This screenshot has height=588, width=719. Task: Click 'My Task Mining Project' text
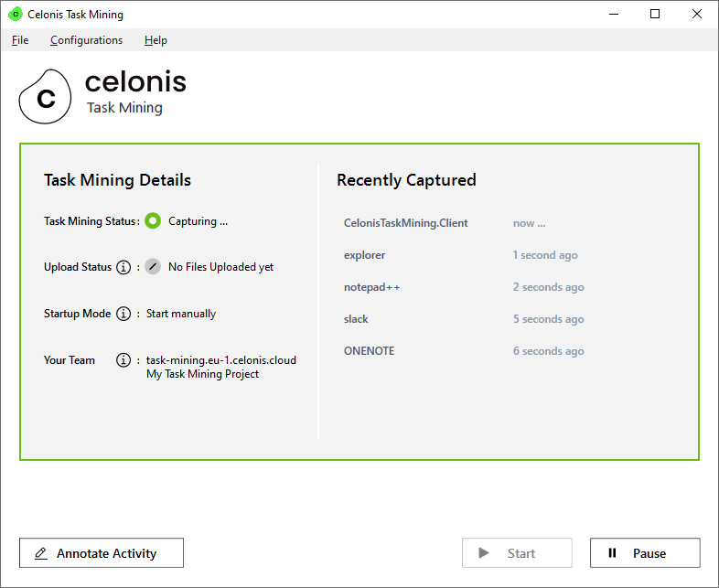pos(203,374)
